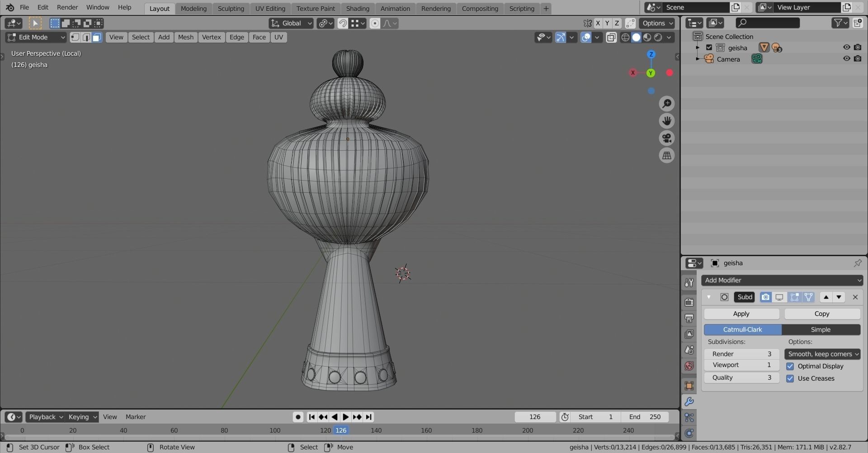The height and width of the screenshot is (453, 868).
Task: Open Render properties tab
Action: [x=689, y=302]
